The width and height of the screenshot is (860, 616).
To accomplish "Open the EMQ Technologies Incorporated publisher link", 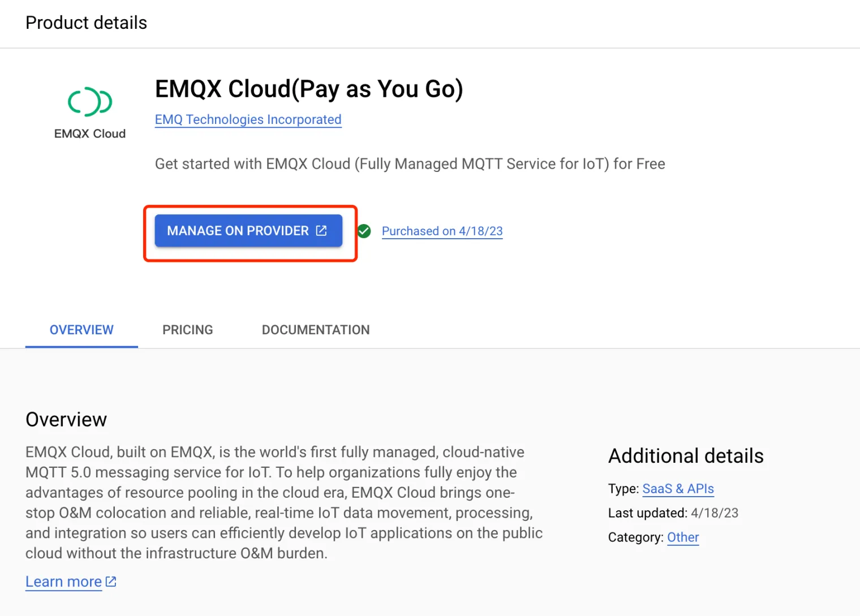I will click(248, 120).
